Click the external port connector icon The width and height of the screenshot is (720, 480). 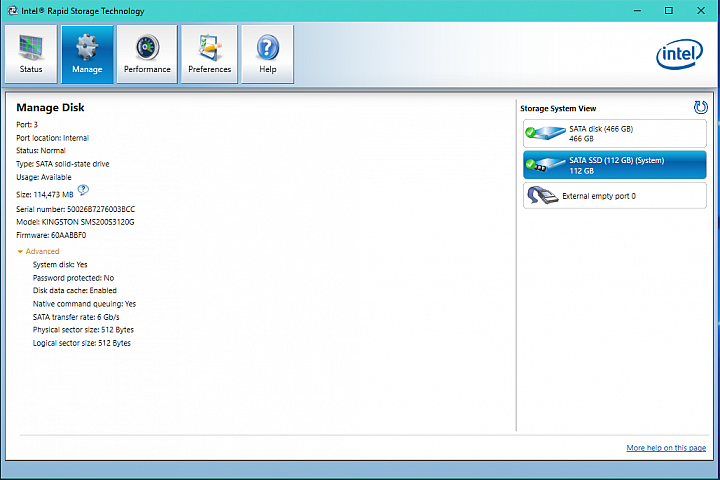[542, 195]
